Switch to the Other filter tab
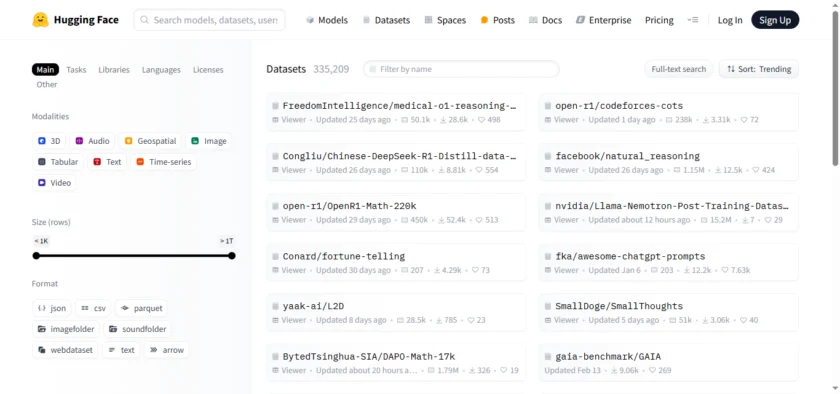This screenshot has height=394, width=840. 47,85
